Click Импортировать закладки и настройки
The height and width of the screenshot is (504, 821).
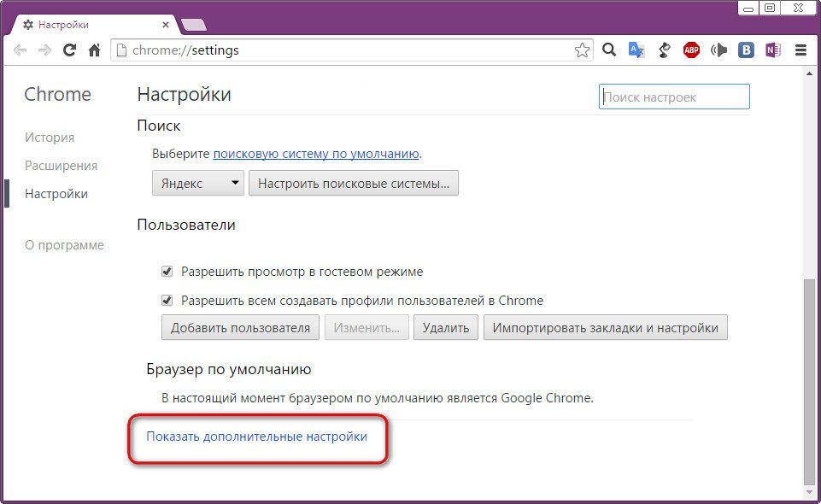tap(605, 328)
